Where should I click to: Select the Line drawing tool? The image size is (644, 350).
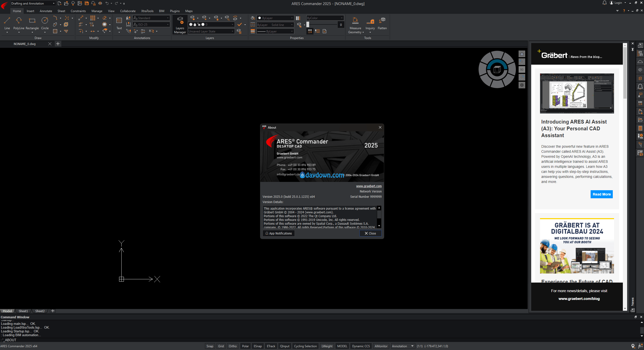tap(7, 23)
